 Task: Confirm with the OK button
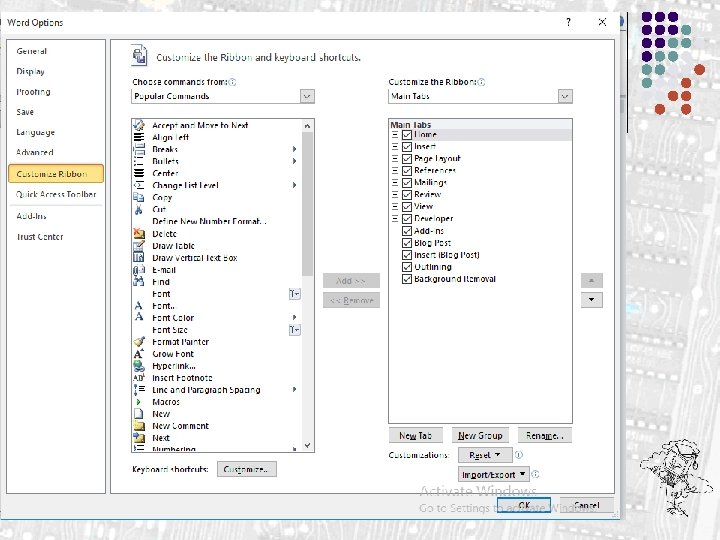click(524, 506)
